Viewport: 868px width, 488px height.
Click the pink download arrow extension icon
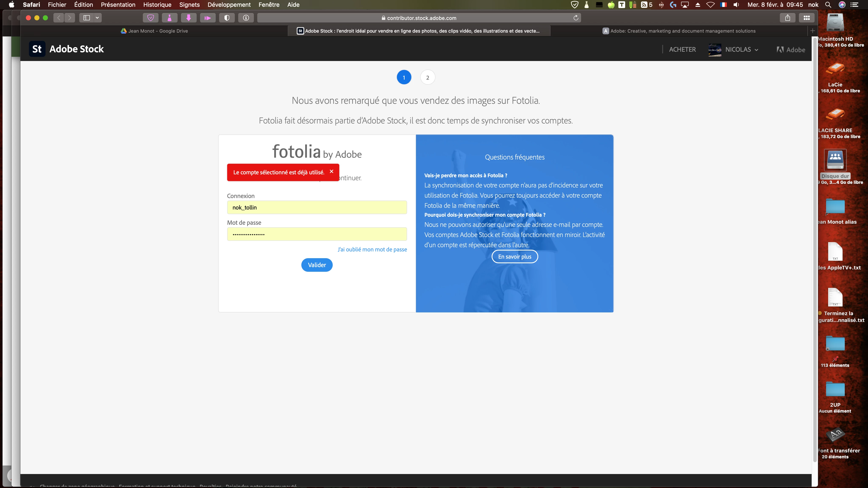[x=189, y=18]
